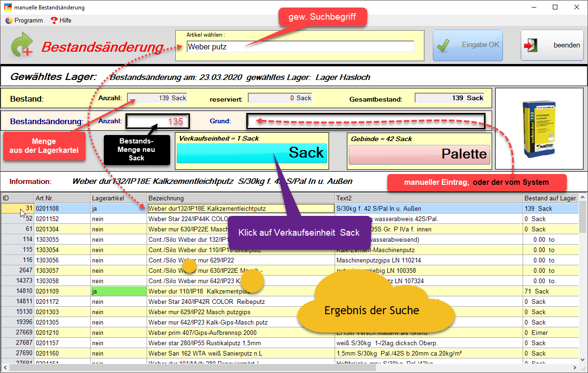588x373 pixels.
Task: Click the Bestandsänderung Anzahl field showing 135
Action: (x=158, y=121)
